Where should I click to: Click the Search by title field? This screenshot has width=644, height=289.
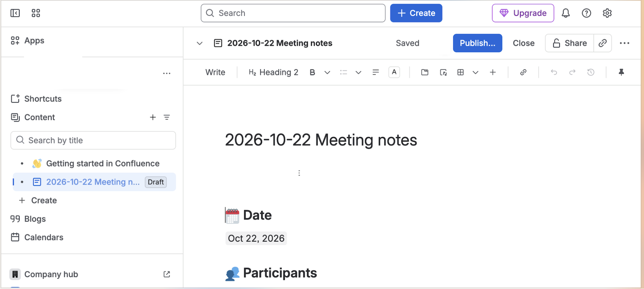[93, 140]
